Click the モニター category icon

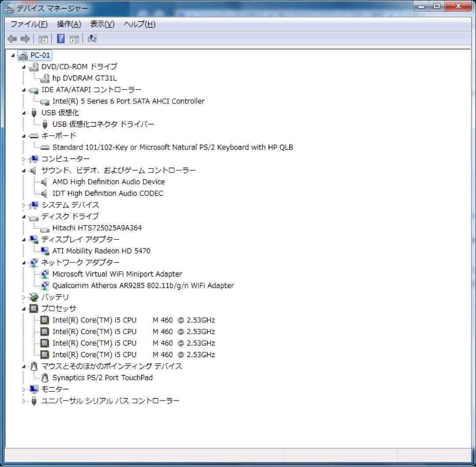tap(33, 389)
